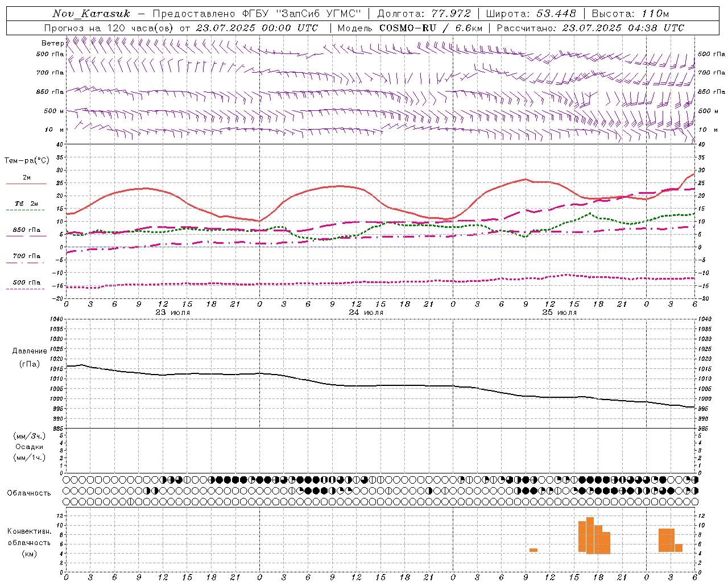Click the Nov_Karasuk station title

[91, 14]
